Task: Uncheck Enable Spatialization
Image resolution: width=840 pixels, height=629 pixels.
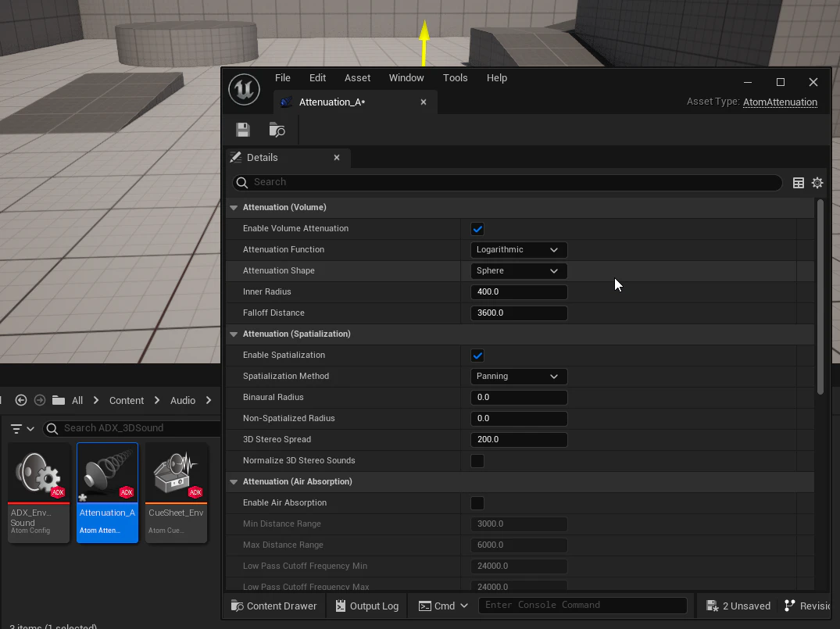Action: (x=477, y=356)
